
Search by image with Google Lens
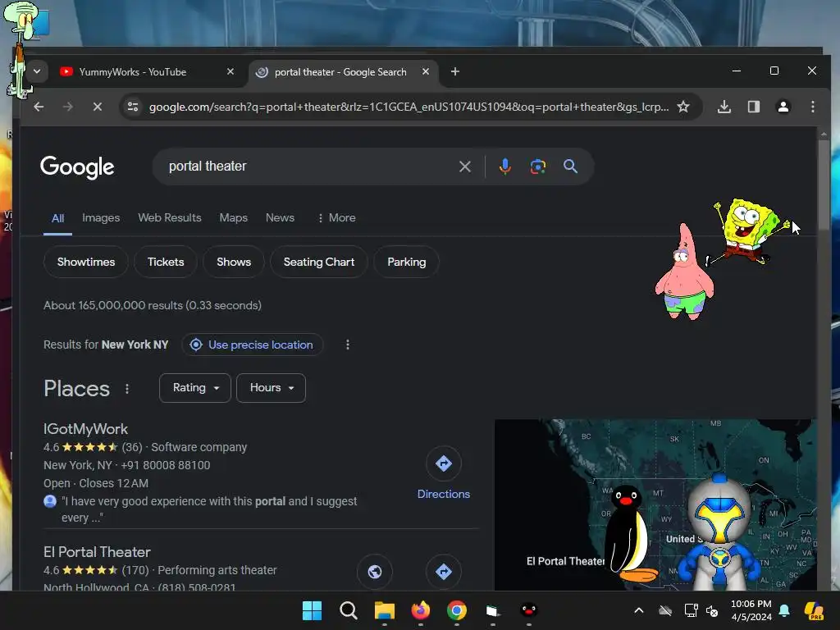tap(537, 167)
